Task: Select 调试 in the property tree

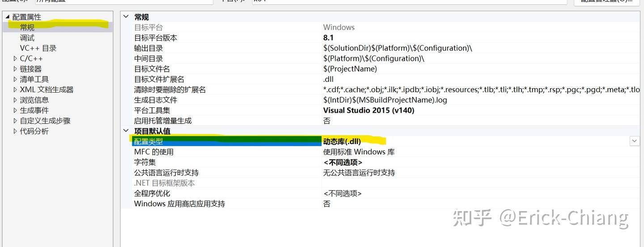Action: tap(27, 38)
